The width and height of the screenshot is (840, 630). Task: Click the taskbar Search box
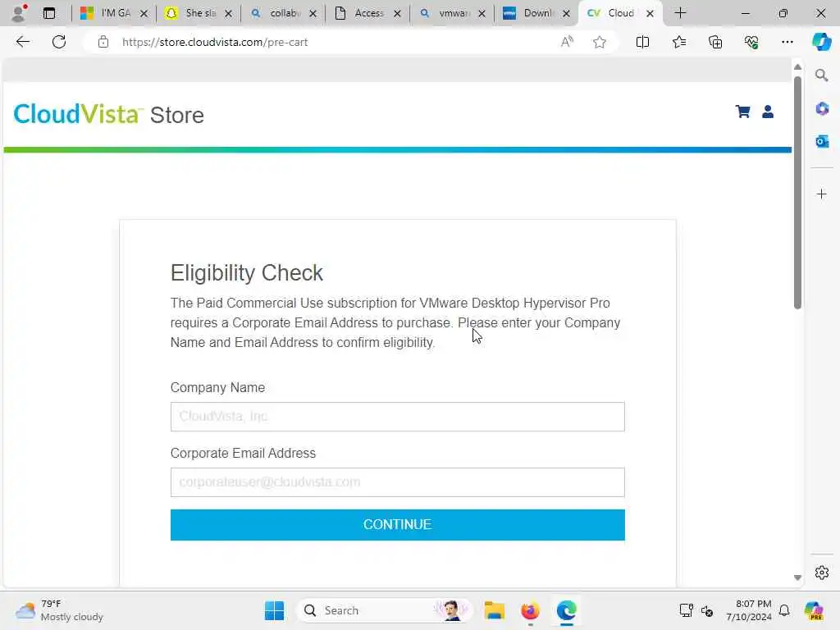[384, 610]
